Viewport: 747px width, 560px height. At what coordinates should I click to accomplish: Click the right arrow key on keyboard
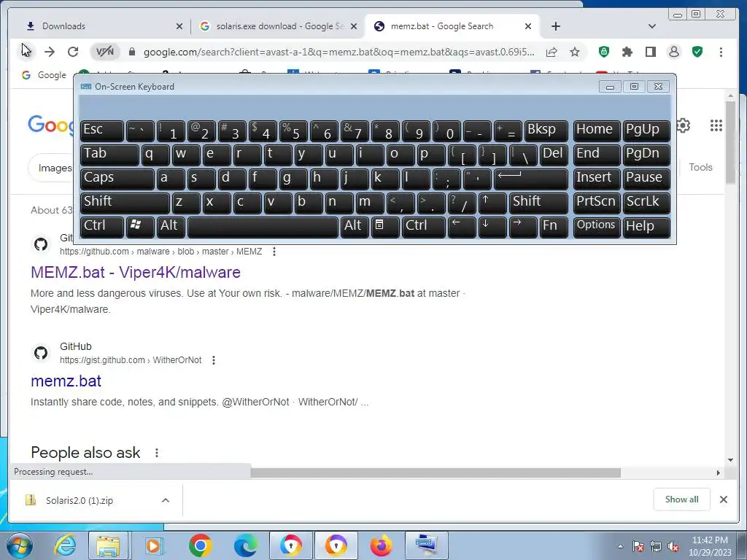522,227
